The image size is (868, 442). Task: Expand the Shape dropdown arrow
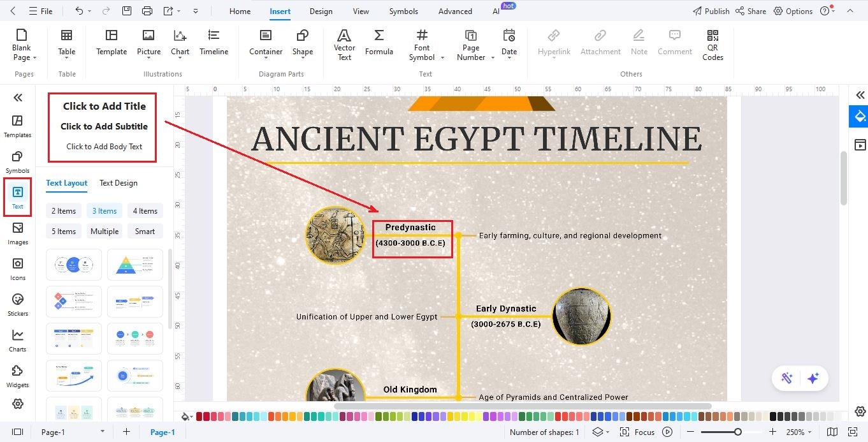(x=303, y=57)
